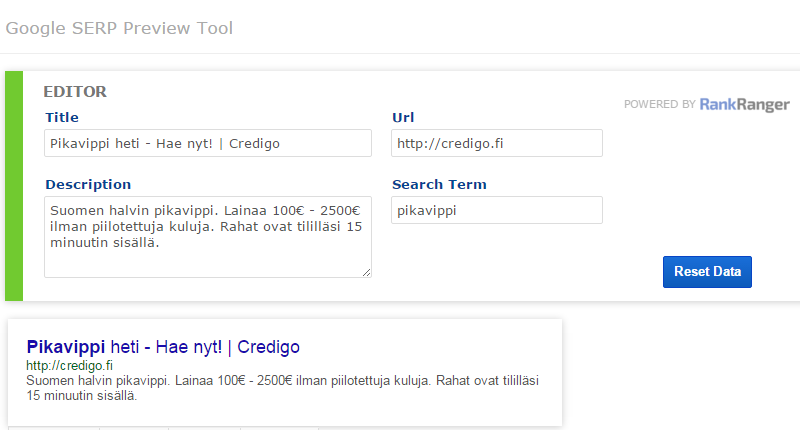Open the RankRanger logo link

point(744,105)
